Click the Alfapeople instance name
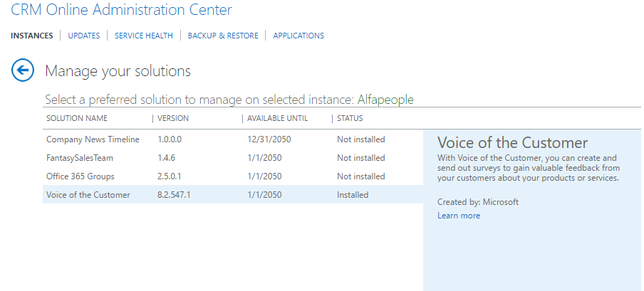 (385, 100)
